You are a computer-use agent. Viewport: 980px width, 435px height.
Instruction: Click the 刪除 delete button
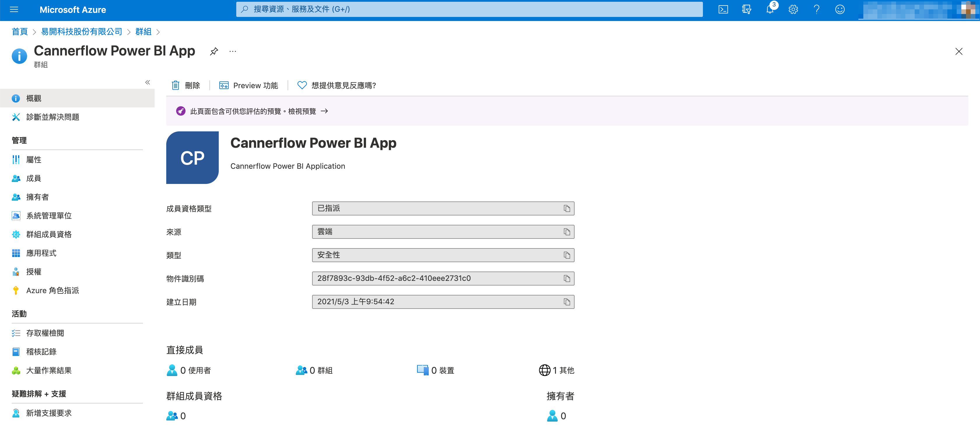click(x=185, y=85)
